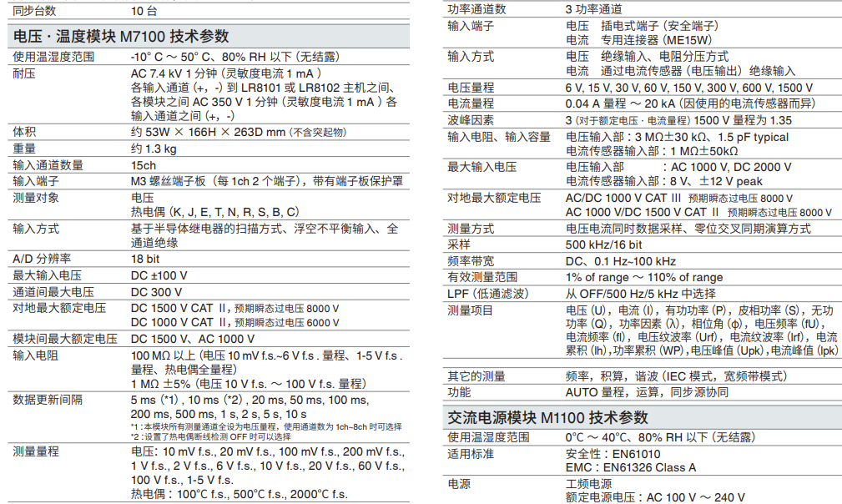Click the 频率带宽 row label

pos(471,261)
